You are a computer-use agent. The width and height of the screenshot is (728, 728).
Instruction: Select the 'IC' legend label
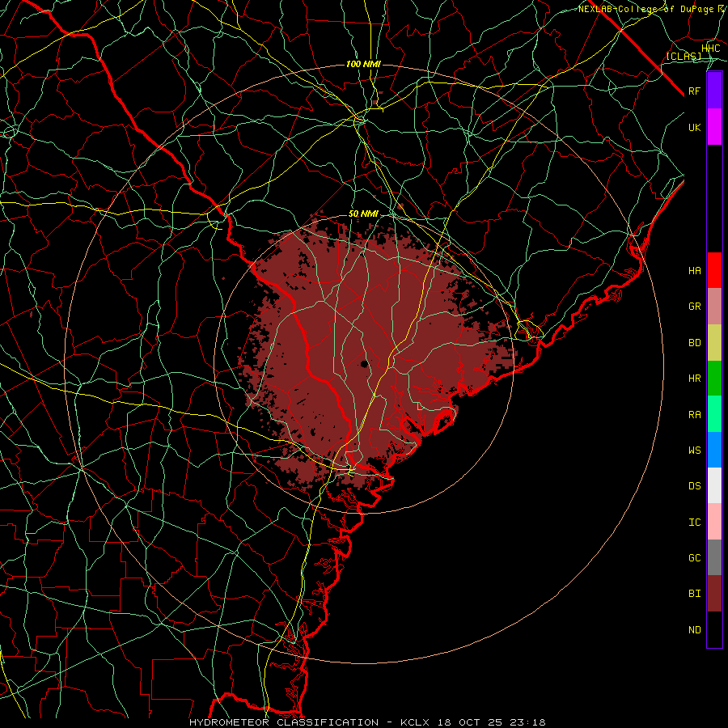694,523
